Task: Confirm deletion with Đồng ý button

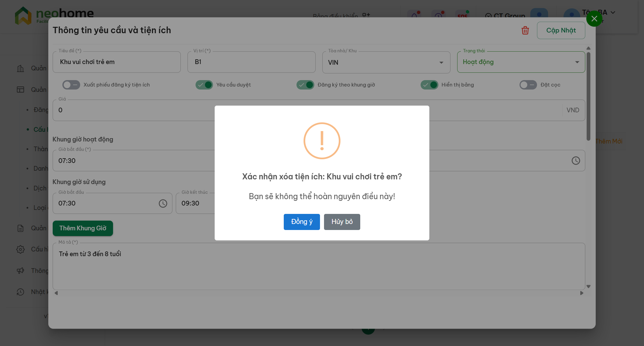Action: tap(302, 222)
